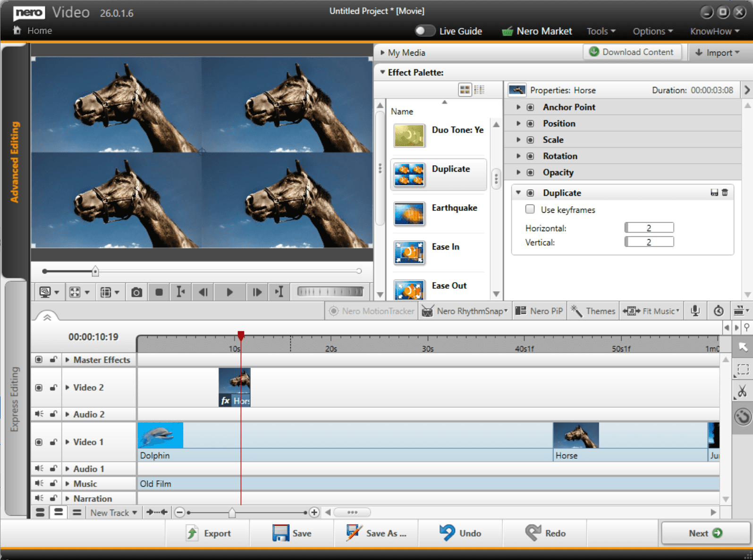Open the Import menu

coord(718,52)
